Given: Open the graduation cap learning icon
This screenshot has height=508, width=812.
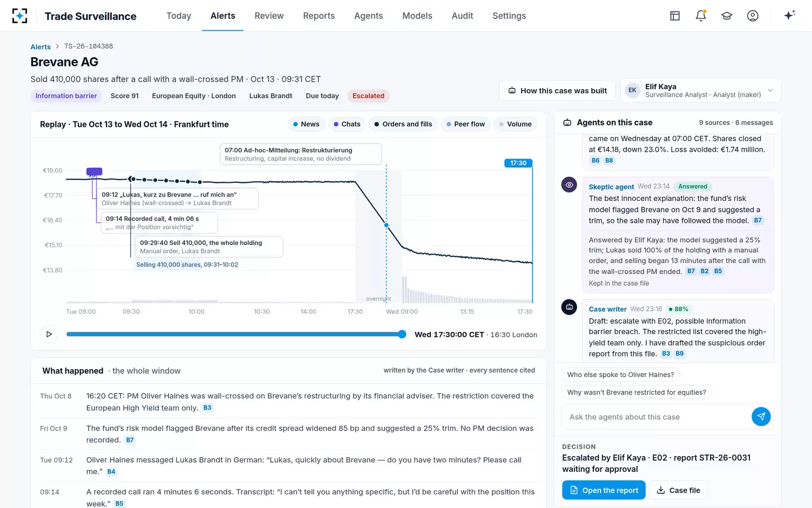Looking at the screenshot, I should pyautogui.click(x=727, y=16).
